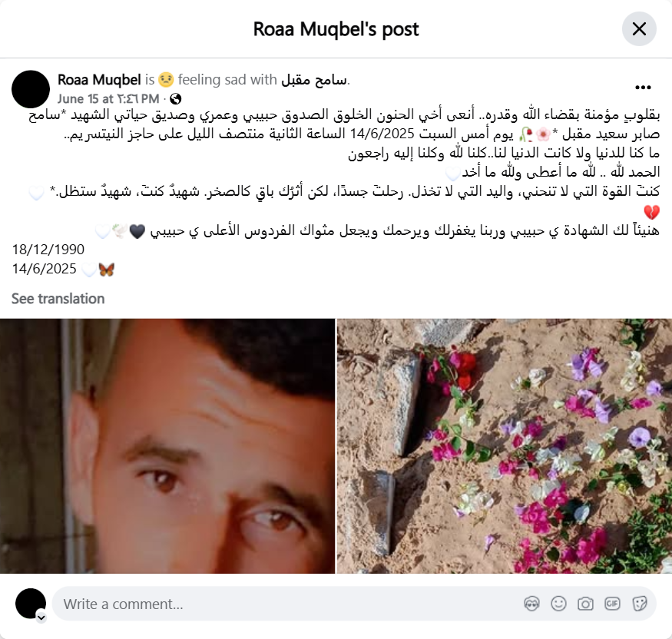Click See translation link
This screenshot has width=672, height=639.
(58, 299)
